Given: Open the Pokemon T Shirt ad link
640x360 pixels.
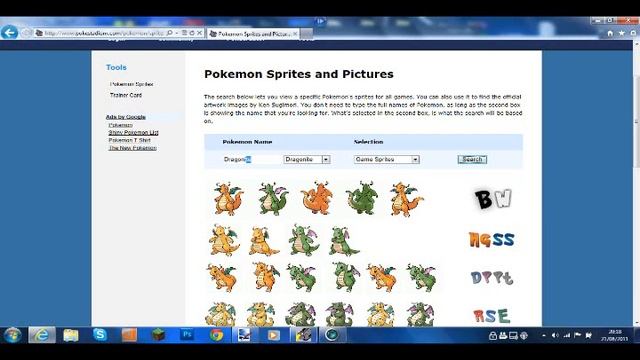Looking at the screenshot, I should pos(129,140).
